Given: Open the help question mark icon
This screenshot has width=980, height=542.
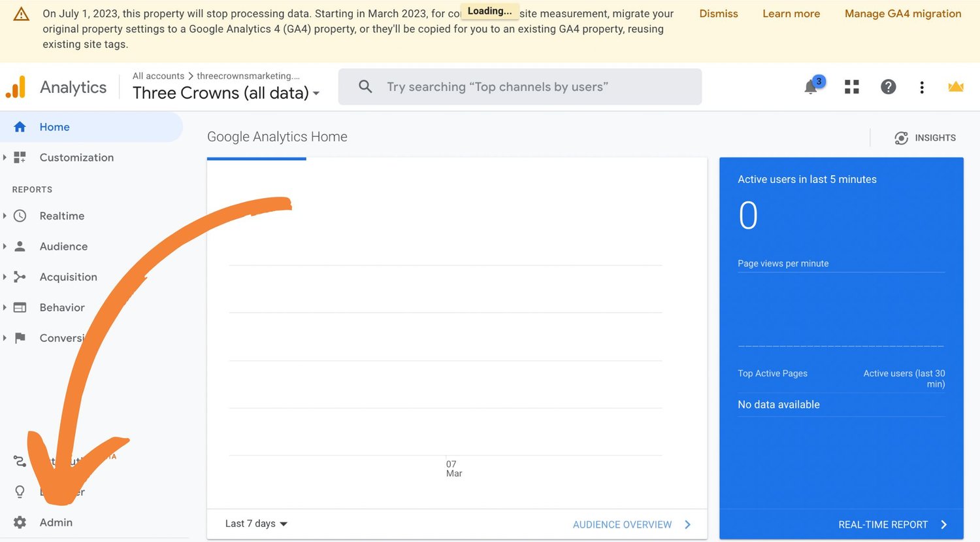Looking at the screenshot, I should click(888, 87).
